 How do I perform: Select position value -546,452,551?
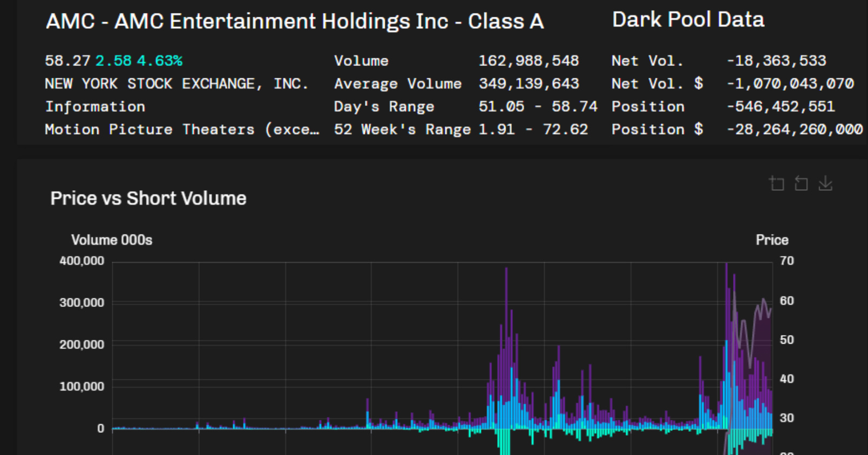coord(781,106)
